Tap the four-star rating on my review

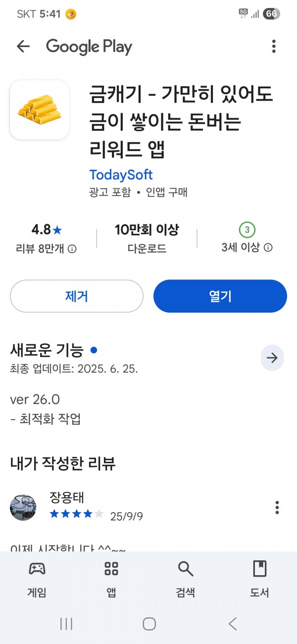click(x=77, y=514)
